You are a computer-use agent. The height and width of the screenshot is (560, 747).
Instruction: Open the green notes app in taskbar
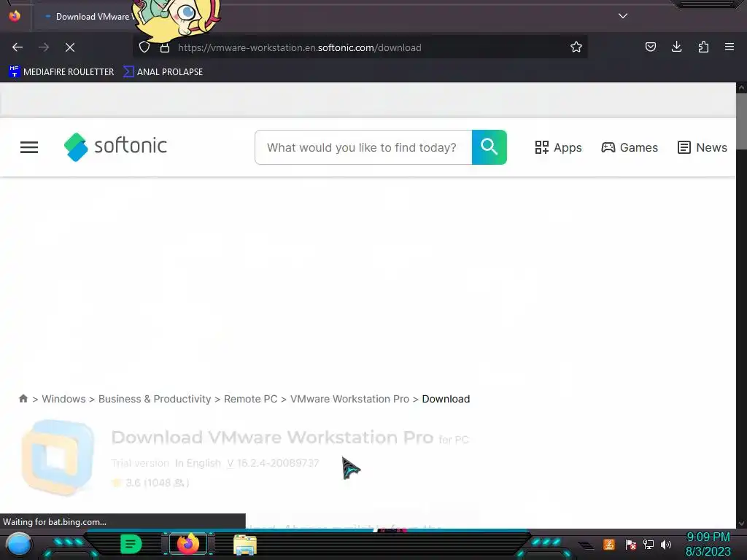pos(131,544)
